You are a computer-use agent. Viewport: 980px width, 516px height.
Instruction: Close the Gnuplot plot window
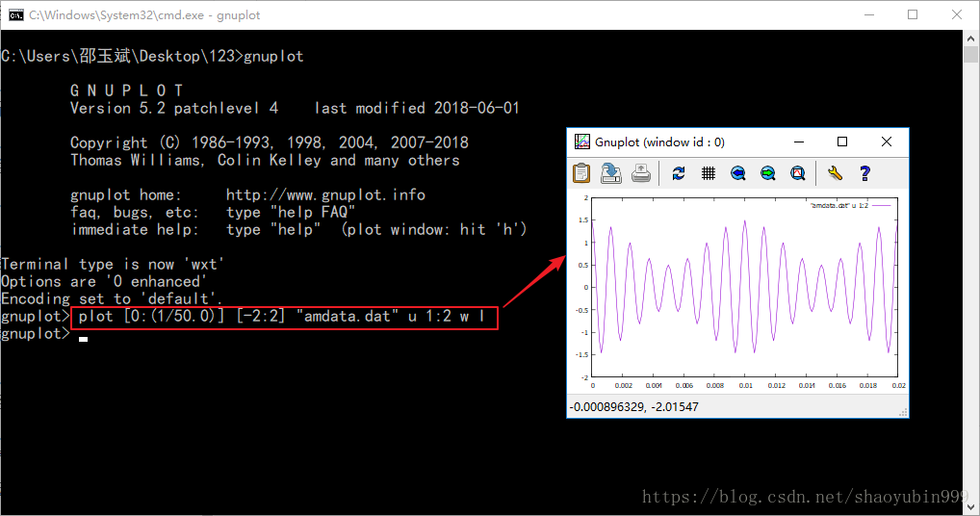coord(887,142)
